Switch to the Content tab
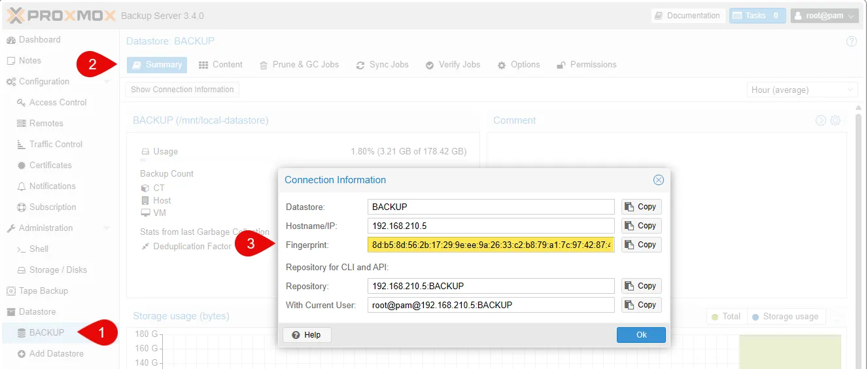 [220, 65]
